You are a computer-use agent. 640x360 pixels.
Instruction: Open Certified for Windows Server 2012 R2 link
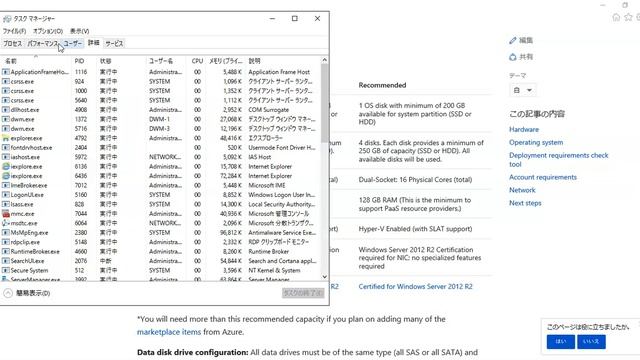point(416,287)
